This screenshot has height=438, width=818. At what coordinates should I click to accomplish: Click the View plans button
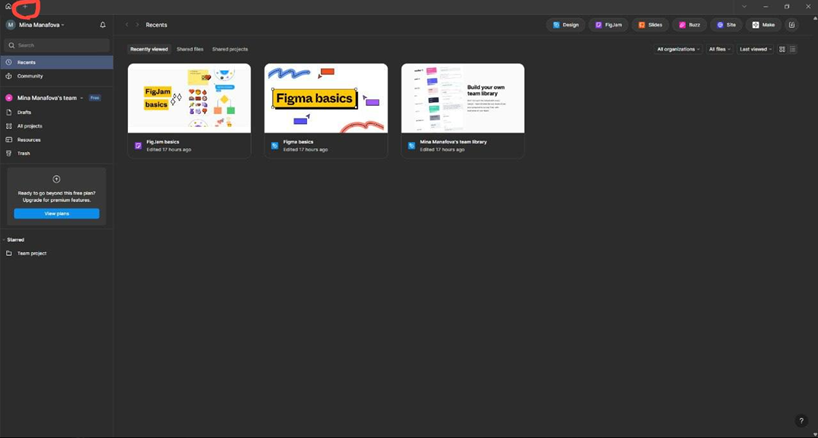(x=56, y=214)
